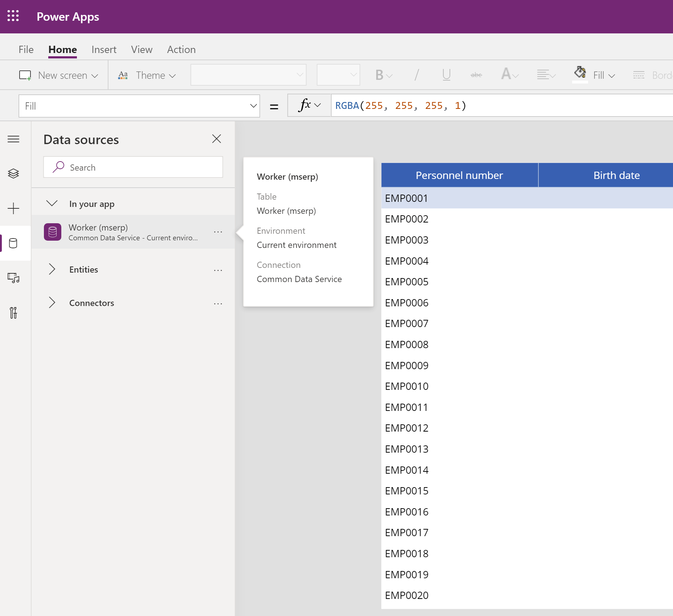Select row EMP0005

click(527, 282)
